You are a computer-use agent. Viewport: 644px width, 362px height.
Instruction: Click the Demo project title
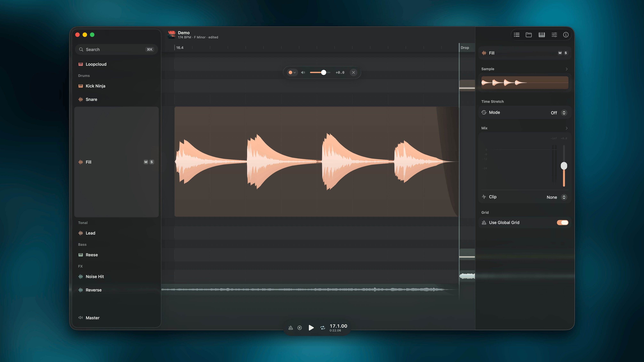coord(184,33)
